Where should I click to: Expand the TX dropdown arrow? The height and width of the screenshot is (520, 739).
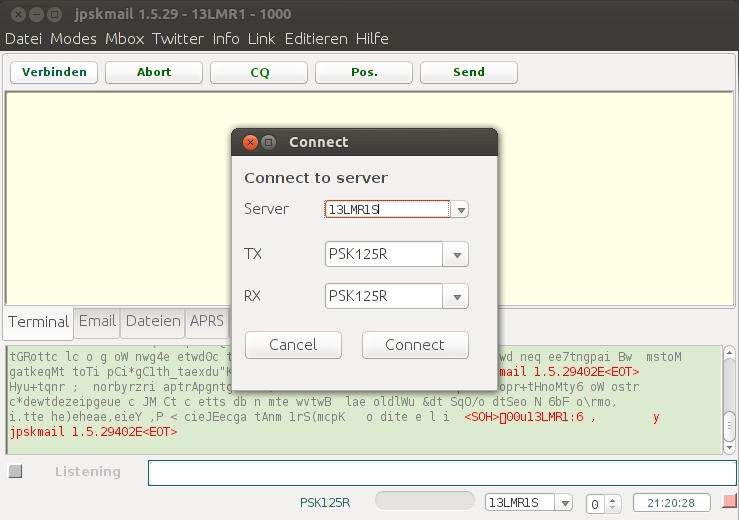pos(456,255)
